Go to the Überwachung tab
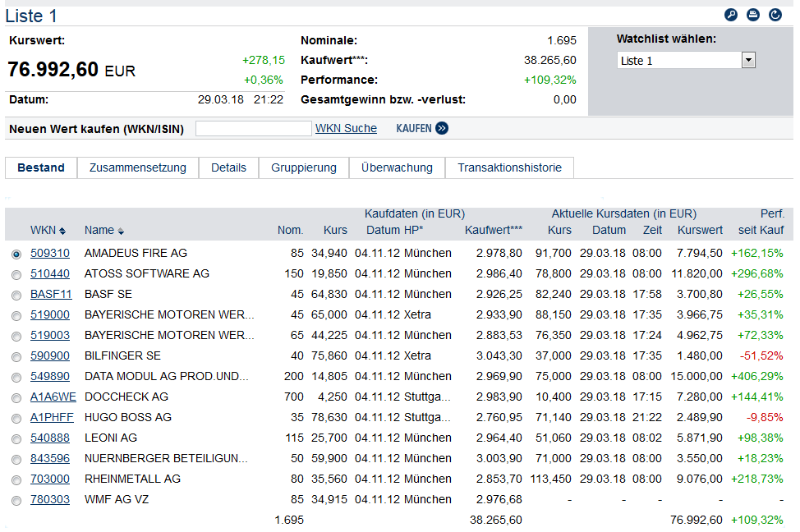The height and width of the screenshot is (532, 800). click(397, 167)
